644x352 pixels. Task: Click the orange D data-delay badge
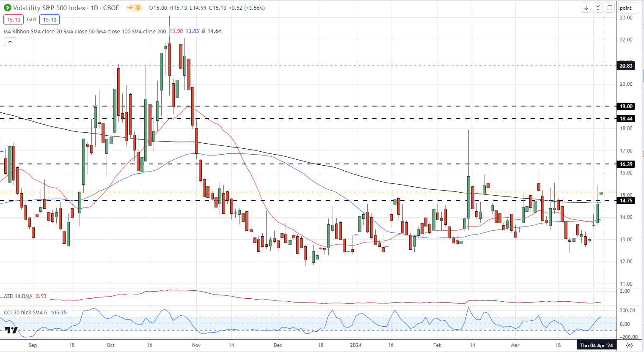pyautogui.click(x=138, y=8)
